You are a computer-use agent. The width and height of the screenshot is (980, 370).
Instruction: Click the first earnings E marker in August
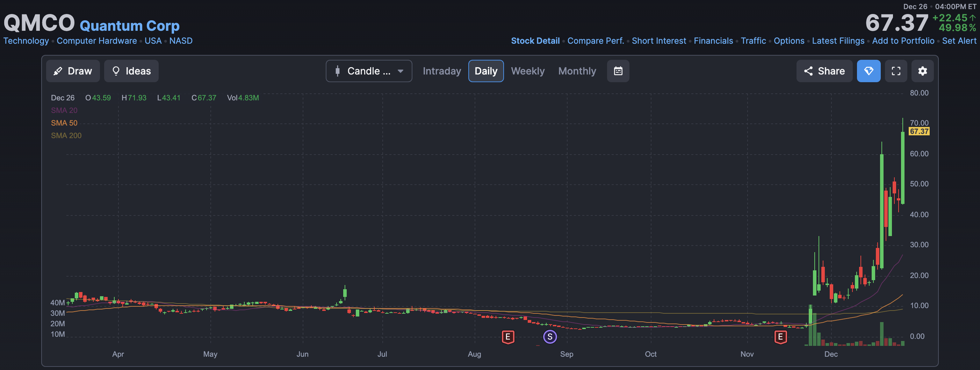click(x=508, y=337)
